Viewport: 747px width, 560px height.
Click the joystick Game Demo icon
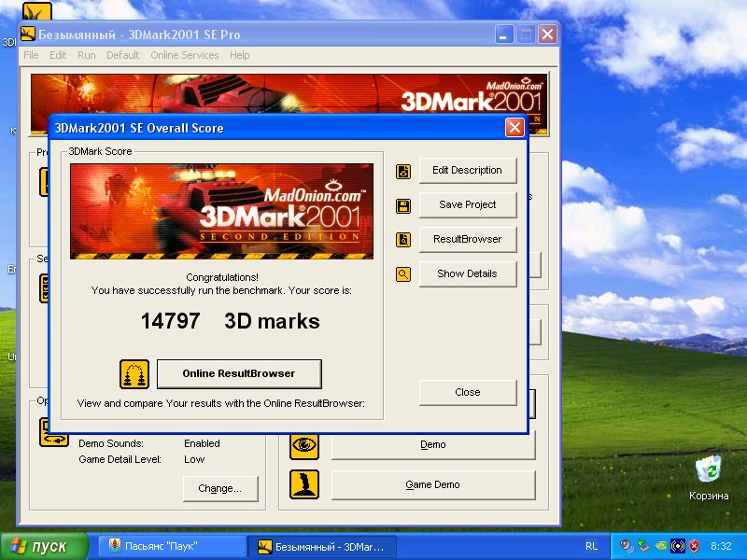pyautogui.click(x=304, y=484)
